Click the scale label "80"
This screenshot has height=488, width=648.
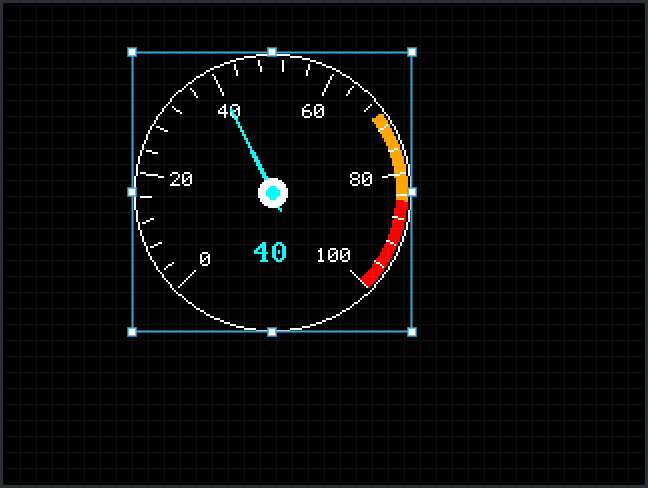(361, 179)
